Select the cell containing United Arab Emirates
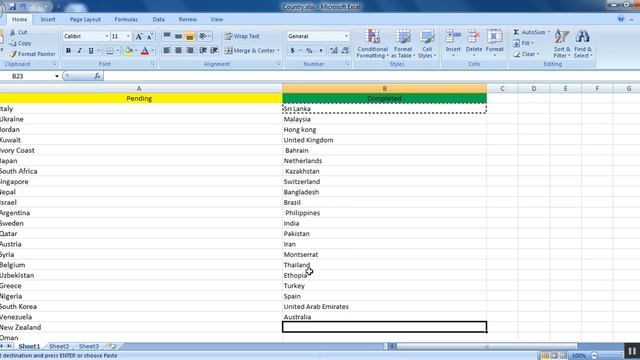Screen dimensions: 640x360 (x=384, y=307)
